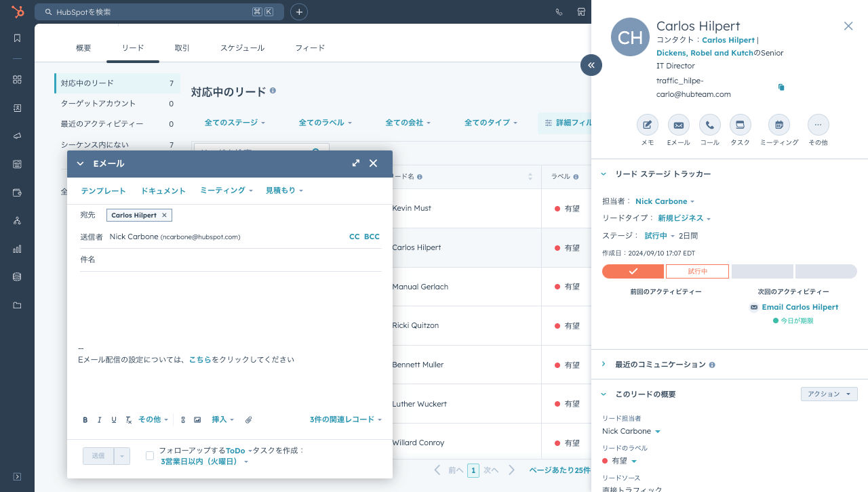This screenshot has width=868, height=492.
Task: Add BCC recipients link
Action: [x=372, y=237]
